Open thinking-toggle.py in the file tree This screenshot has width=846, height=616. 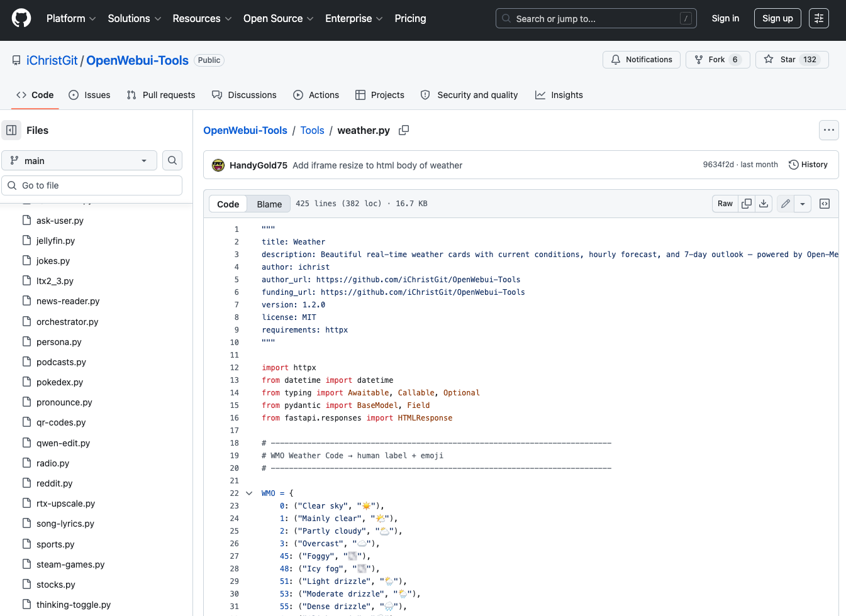click(x=74, y=605)
